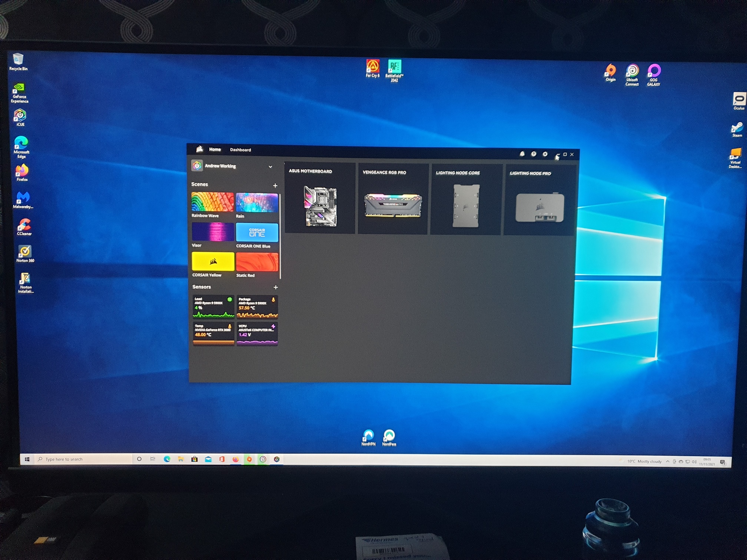Open Microsoft Store from the taskbar
Screen dimensions: 747x560
[x=194, y=459]
